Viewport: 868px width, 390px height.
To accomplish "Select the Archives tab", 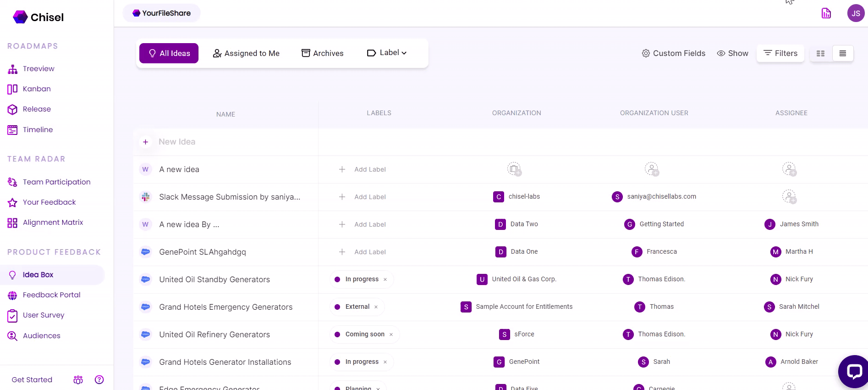I will click(x=322, y=53).
